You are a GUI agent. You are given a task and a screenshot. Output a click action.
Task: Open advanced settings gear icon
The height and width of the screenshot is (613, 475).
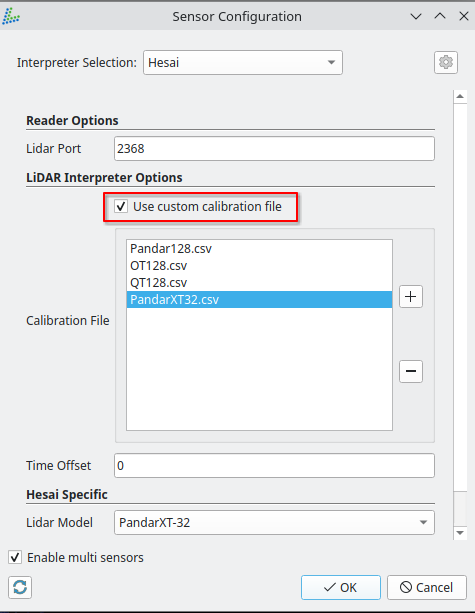coord(446,63)
